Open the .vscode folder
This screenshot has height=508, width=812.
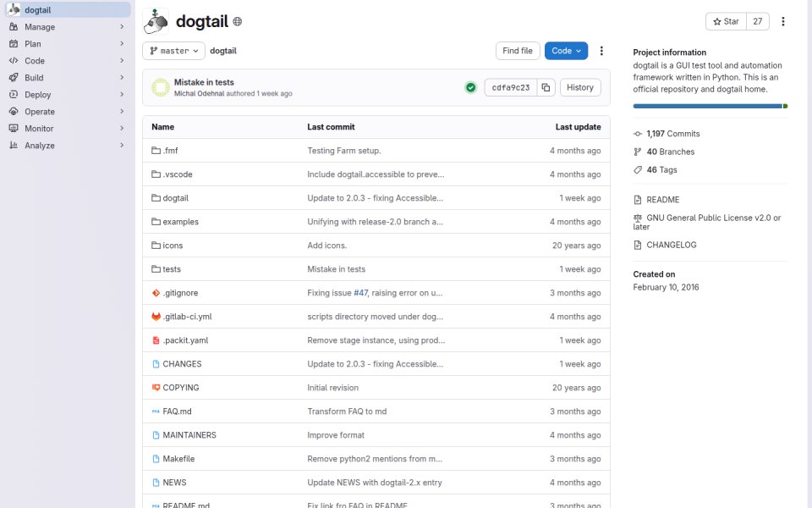coord(177,174)
